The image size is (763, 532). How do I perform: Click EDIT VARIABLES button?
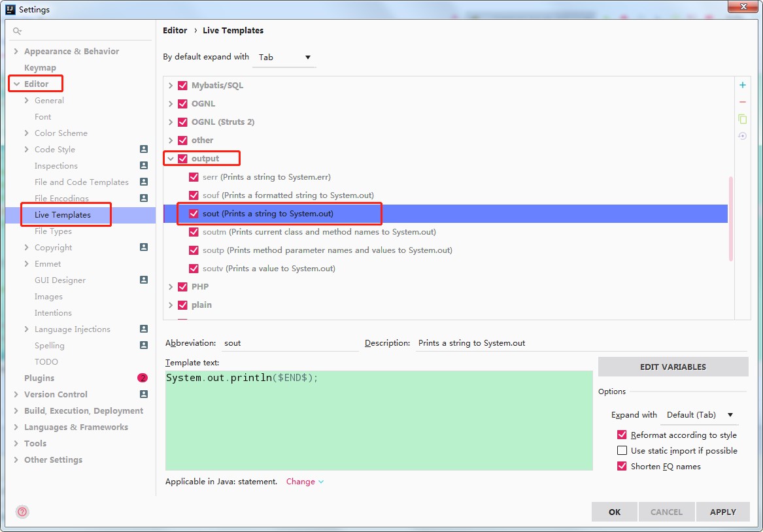[x=673, y=367]
